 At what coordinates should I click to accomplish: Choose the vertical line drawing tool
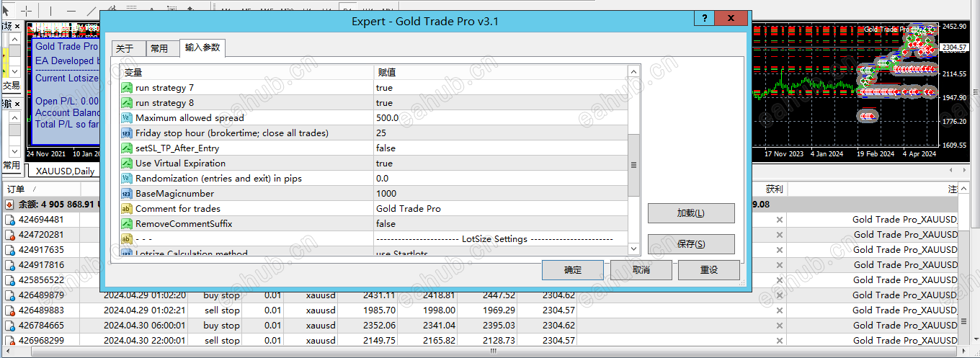tap(50, 11)
